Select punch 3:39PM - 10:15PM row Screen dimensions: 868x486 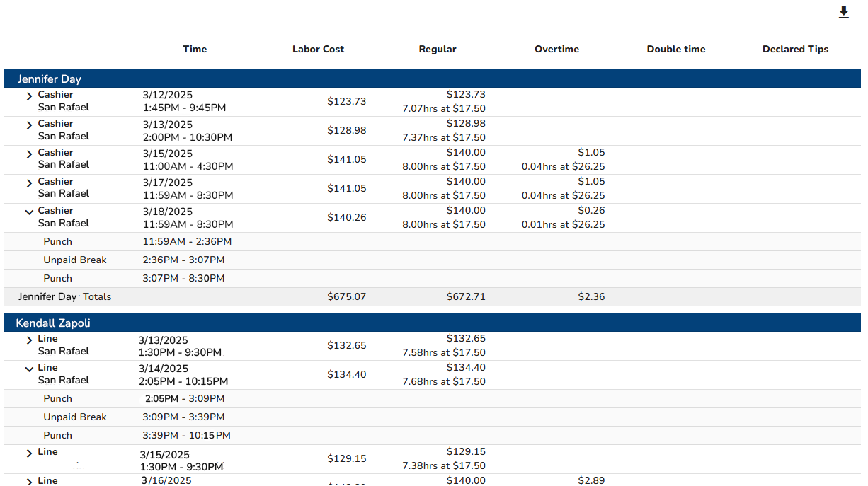[x=432, y=436]
